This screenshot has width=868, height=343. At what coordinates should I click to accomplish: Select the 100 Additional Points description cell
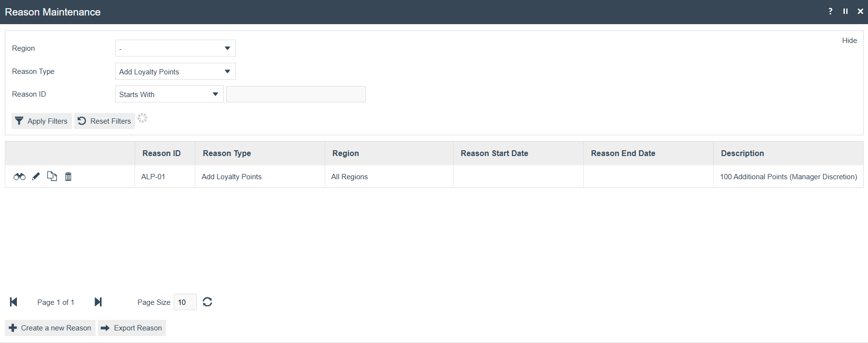click(788, 177)
